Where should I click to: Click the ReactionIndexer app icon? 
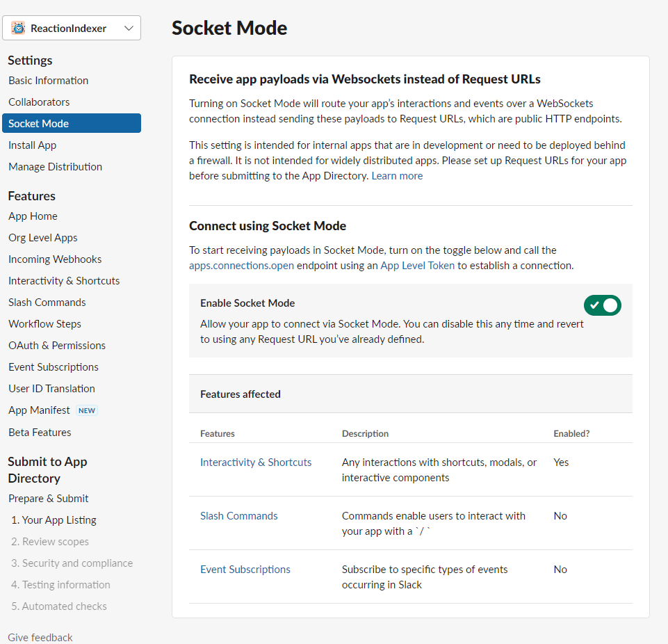pos(18,28)
